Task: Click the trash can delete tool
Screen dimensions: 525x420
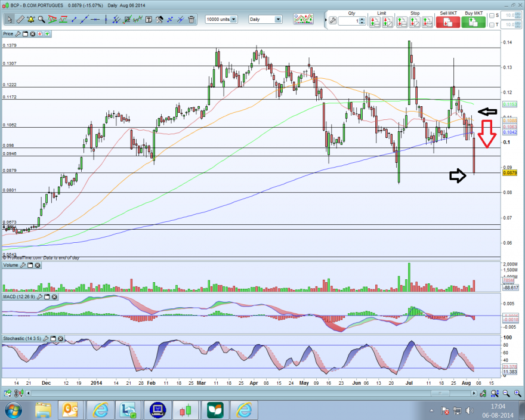Action: click(192, 20)
